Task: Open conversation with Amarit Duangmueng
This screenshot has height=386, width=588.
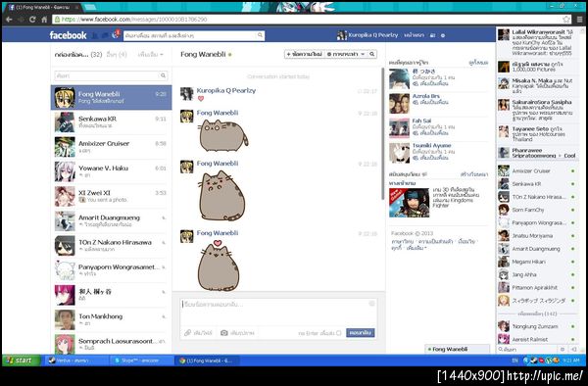Action: 111,220
